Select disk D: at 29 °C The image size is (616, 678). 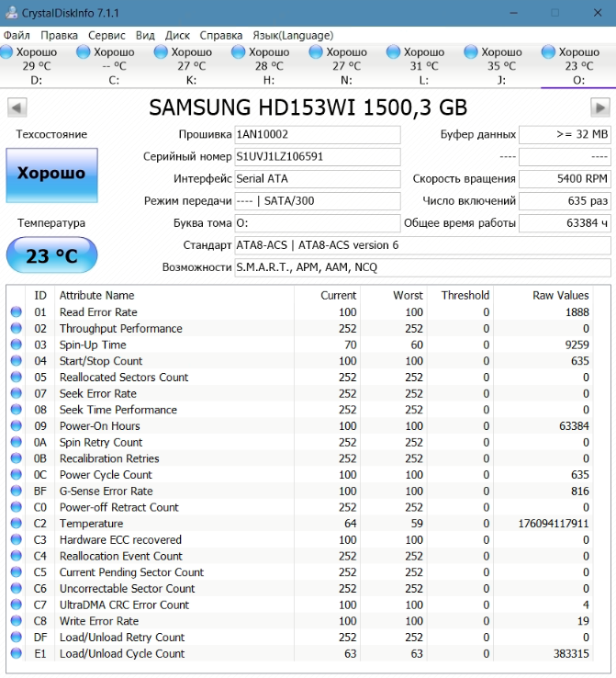click(37, 66)
